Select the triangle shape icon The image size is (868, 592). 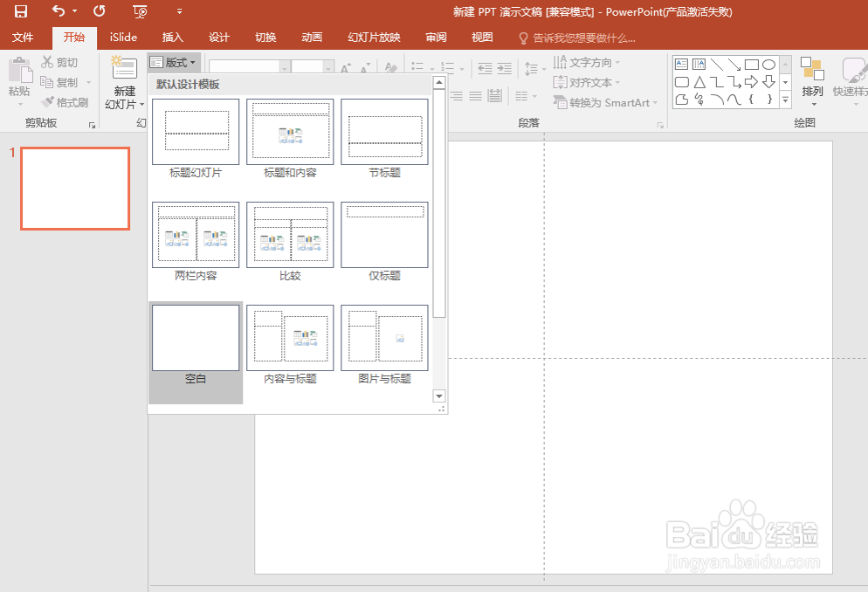point(699,82)
